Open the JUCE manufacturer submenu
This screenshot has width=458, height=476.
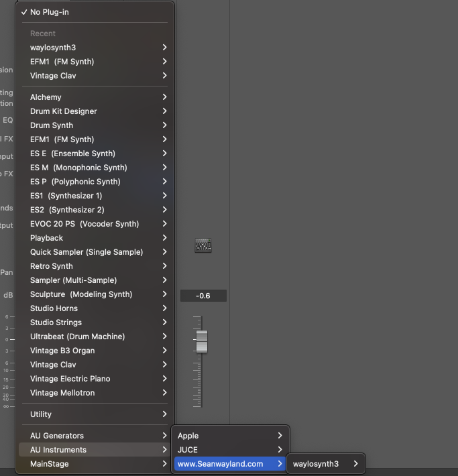[x=230, y=450]
